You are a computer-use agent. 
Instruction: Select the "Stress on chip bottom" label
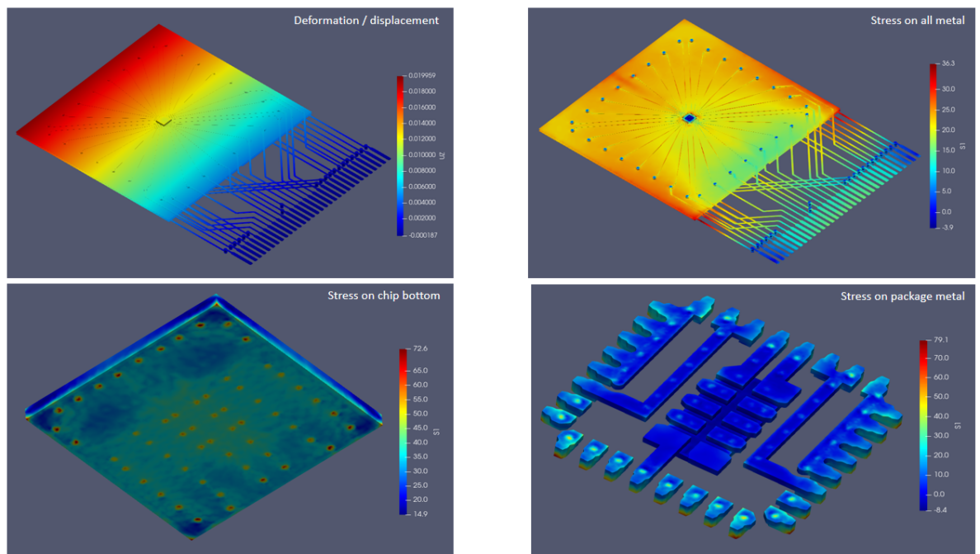click(384, 296)
